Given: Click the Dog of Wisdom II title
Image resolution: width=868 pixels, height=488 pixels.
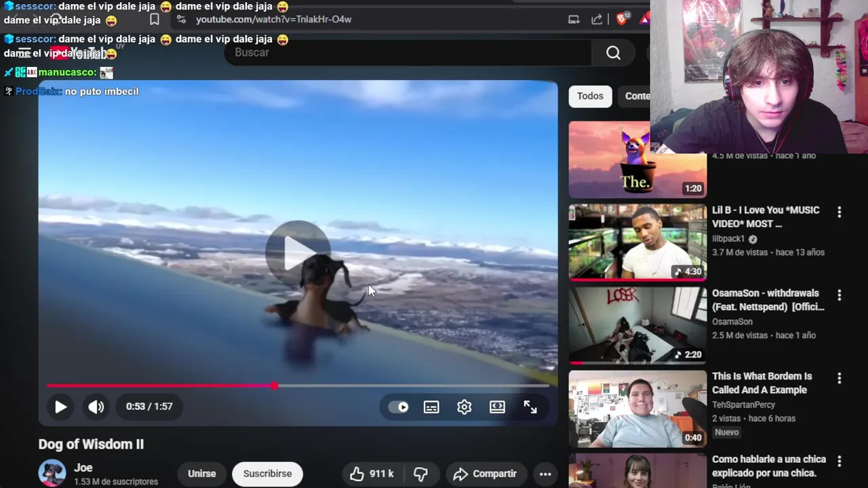Looking at the screenshot, I should click(91, 445).
